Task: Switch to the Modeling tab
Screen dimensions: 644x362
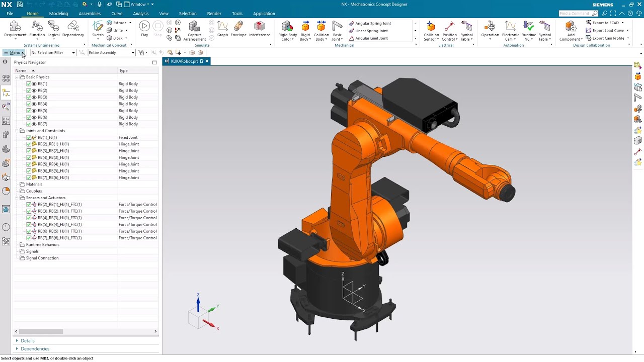Action: tap(58, 14)
